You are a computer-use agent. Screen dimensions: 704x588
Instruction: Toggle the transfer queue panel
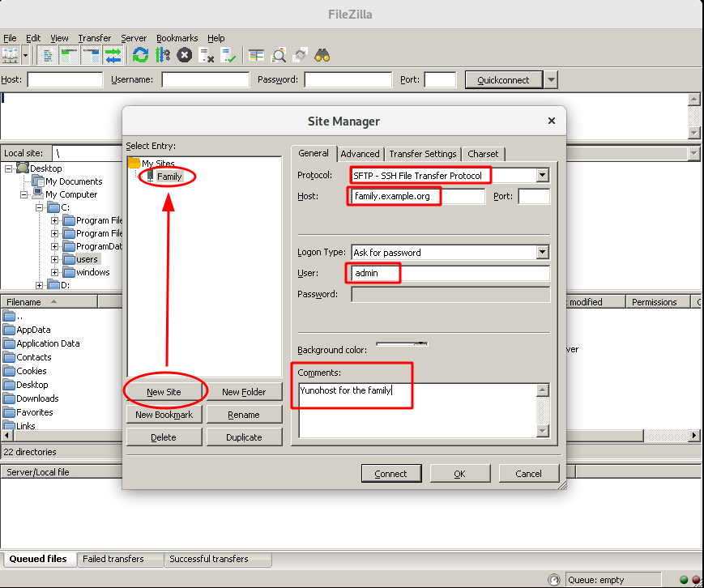111,55
